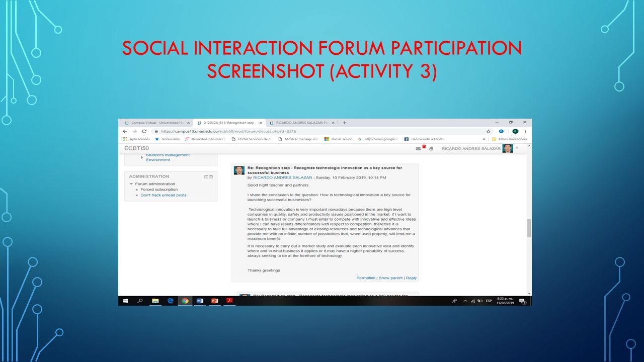644x362 pixels.
Task: Open a new browser tab
Action: tap(345, 123)
